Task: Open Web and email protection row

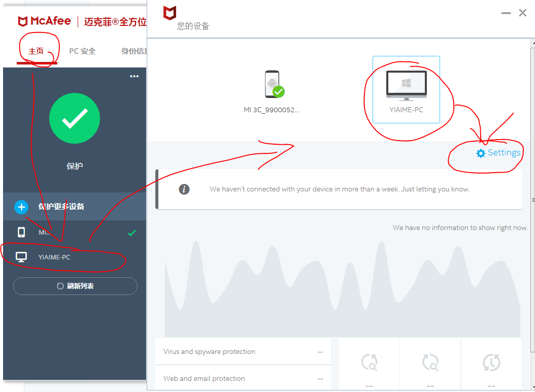Action: [243, 378]
